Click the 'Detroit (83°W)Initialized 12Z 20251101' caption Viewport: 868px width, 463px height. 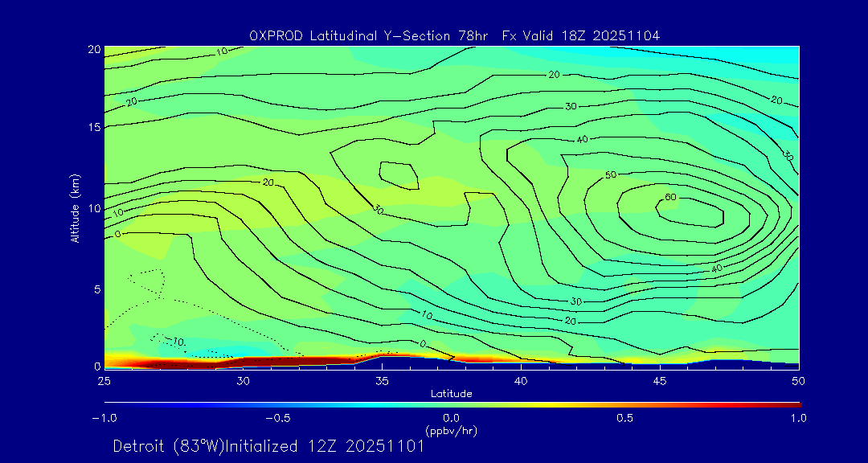click(268, 446)
